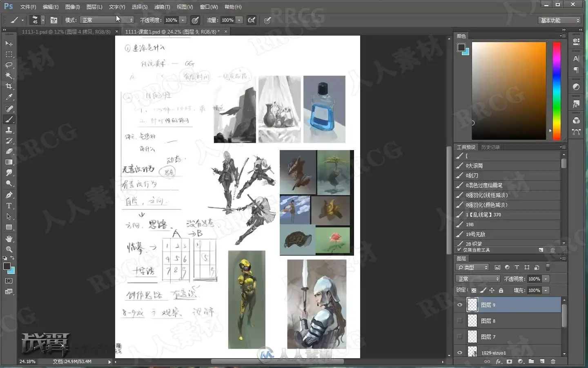Select brush preset 0大滚筒
The image size is (588, 368).
508,166
